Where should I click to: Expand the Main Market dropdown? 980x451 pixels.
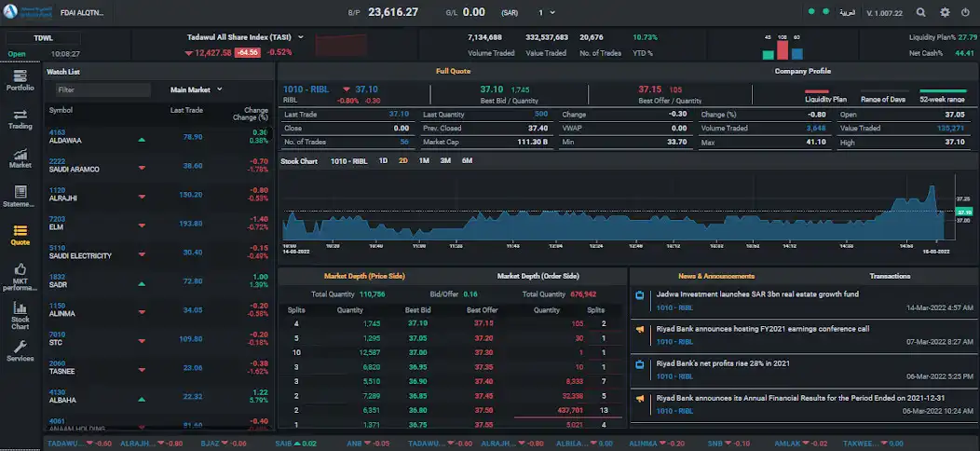[x=197, y=89]
